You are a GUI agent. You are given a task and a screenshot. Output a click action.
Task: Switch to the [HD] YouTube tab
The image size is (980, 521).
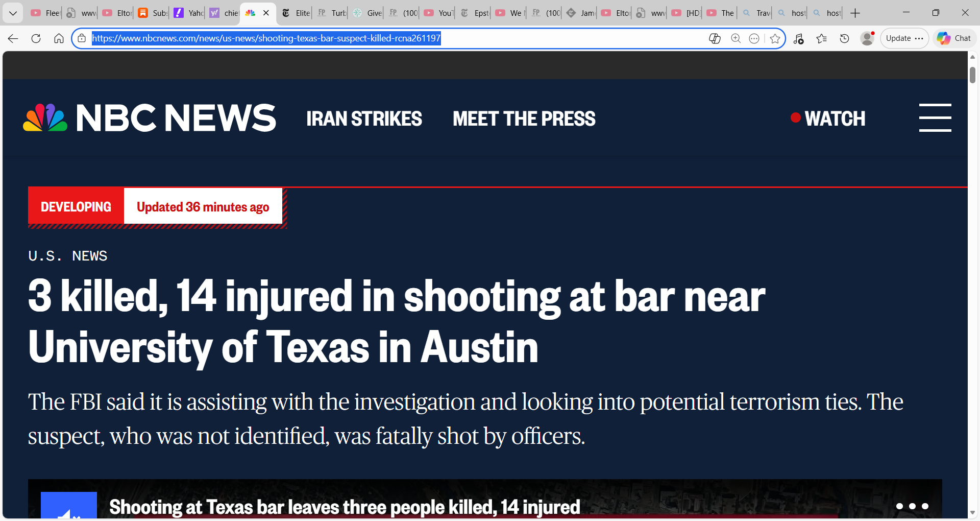[686, 13]
